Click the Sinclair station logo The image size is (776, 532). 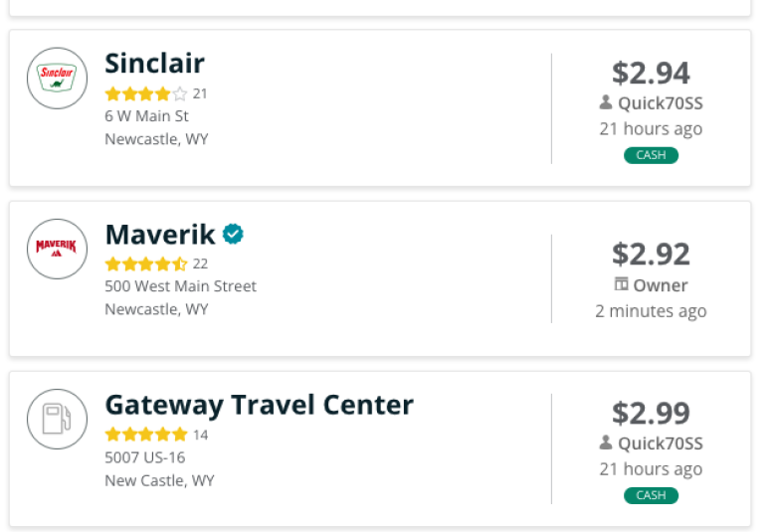[x=57, y=79]
